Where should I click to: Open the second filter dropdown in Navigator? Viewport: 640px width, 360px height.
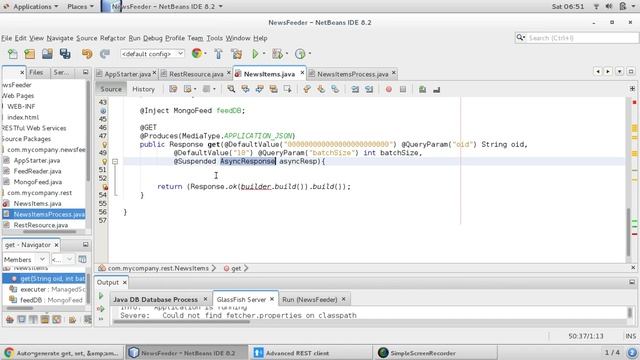tap(62, 260)
